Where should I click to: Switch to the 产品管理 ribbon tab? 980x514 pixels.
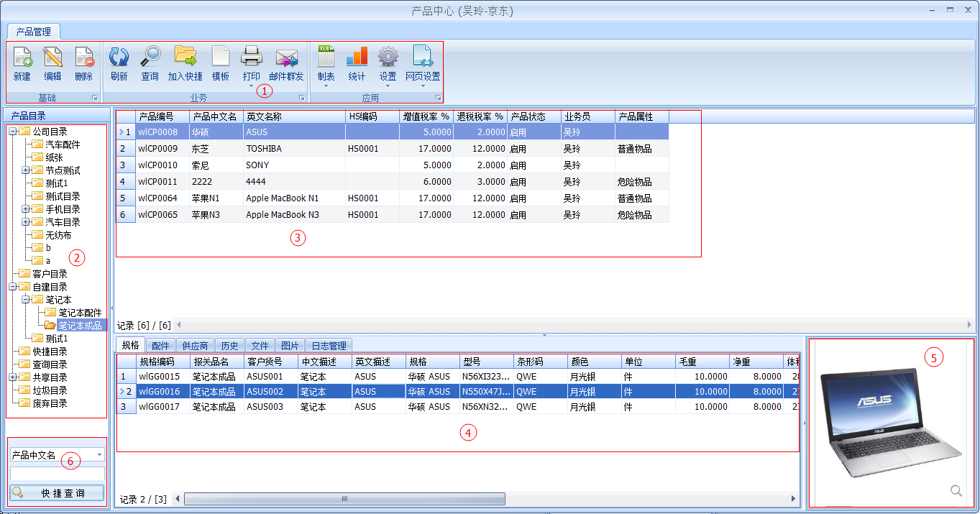(34, 32)
